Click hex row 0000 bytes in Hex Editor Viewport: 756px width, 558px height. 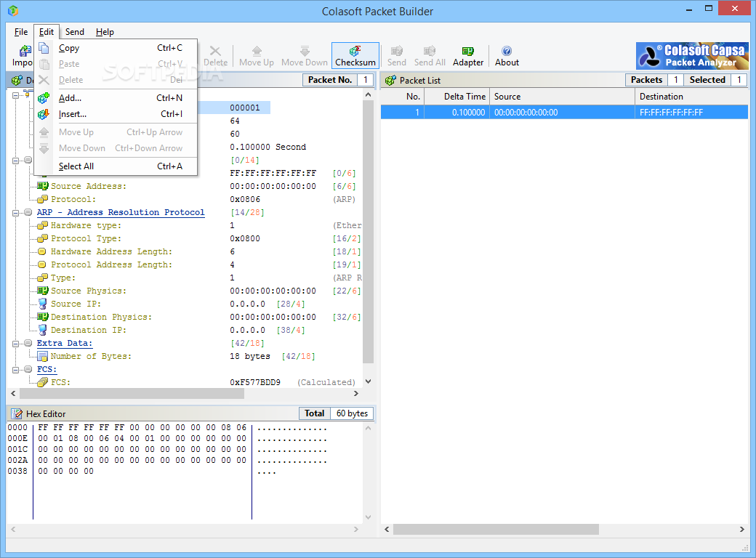tap(142, 427)
